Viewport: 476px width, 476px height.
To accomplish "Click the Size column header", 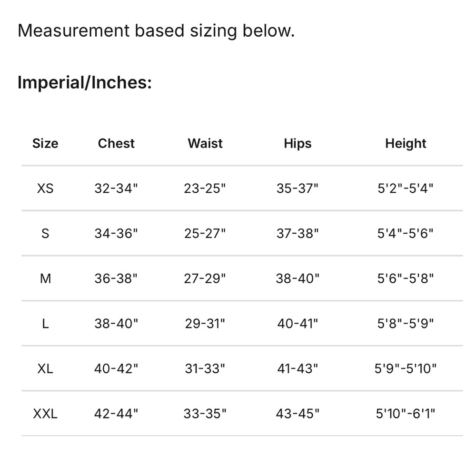I will 45,143.
